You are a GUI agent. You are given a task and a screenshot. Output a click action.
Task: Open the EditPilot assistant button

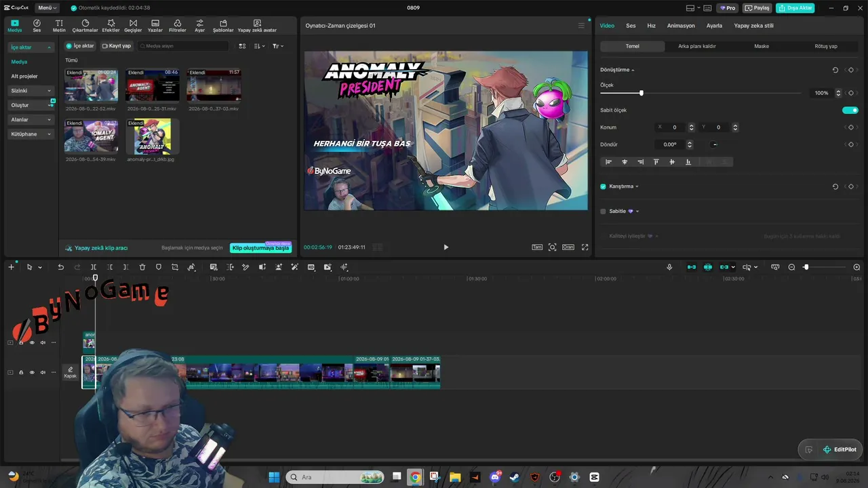[x=840, y=449]
